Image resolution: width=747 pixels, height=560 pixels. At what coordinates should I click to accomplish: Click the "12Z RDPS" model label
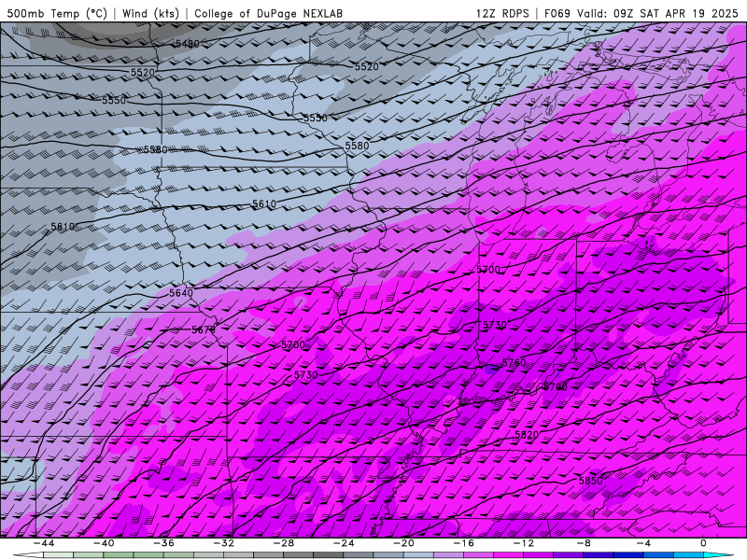click(502, 13)
